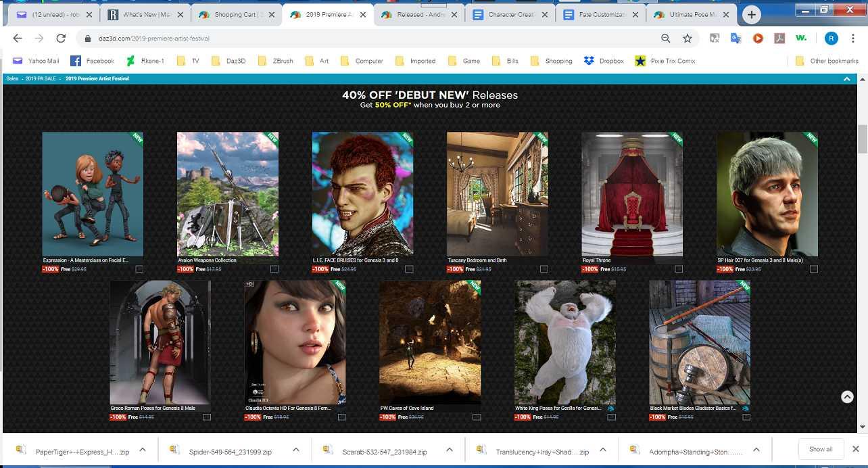This screenshot has width=868, height=468.
Task: Tick the Royal Throne checkbox
Action: click(679, 269)
